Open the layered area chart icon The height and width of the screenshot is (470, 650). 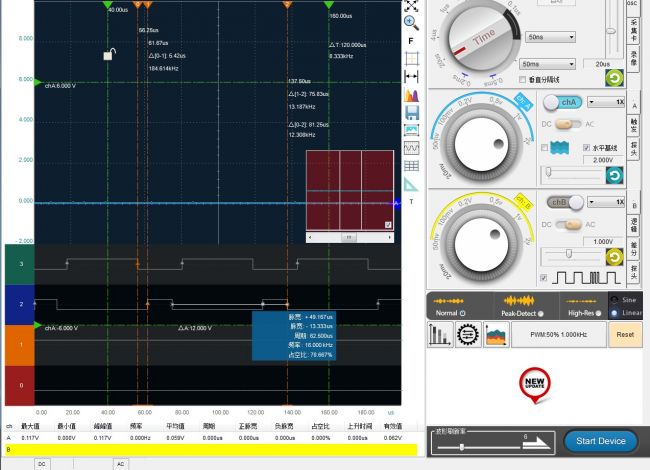click(x=496, y=334)
